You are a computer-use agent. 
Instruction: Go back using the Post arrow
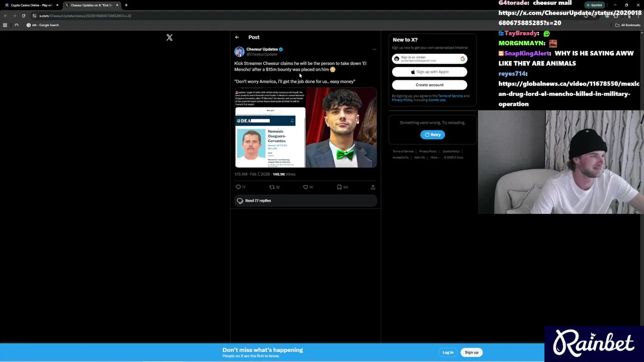pyautogui.click(x=237, y=37)
